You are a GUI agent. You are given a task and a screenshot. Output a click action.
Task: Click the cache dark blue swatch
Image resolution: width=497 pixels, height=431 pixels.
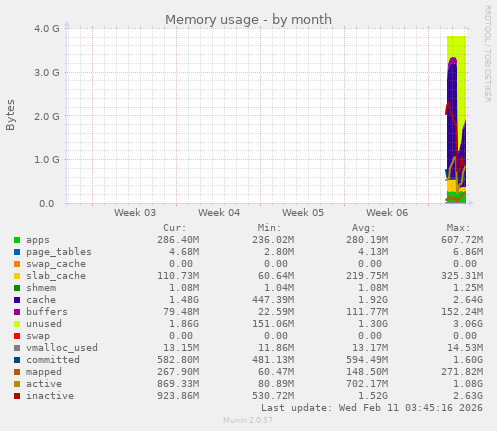(17, 300)
